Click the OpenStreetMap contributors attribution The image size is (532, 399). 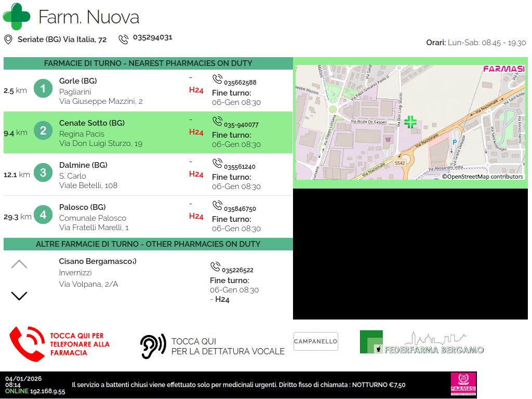482,177
